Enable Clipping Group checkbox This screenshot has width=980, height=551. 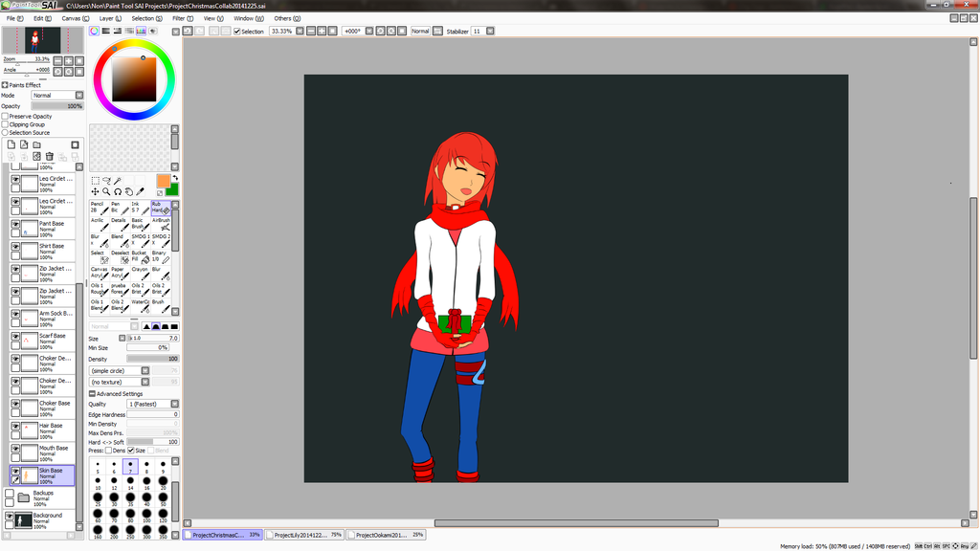[x=5, y=124]
